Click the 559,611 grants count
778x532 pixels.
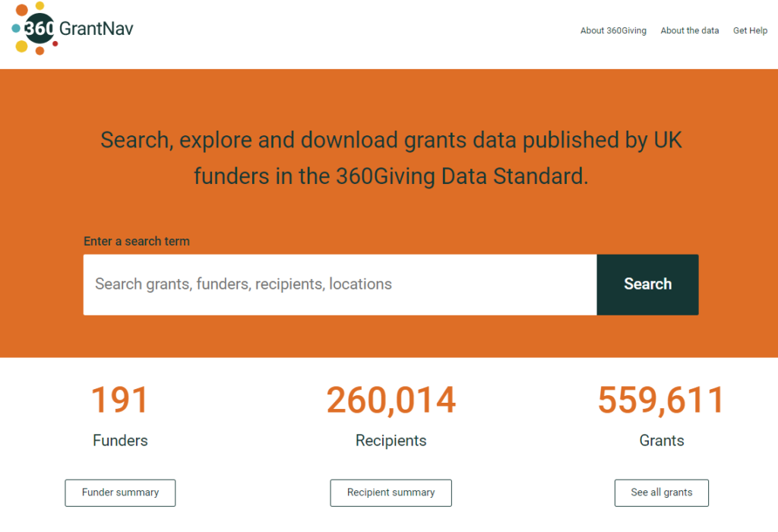tap(661, 401)
